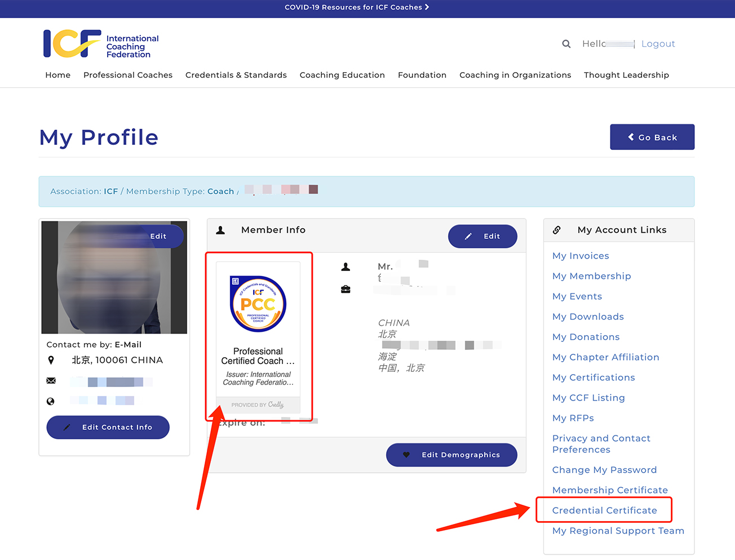Click the Logout link

658,44
